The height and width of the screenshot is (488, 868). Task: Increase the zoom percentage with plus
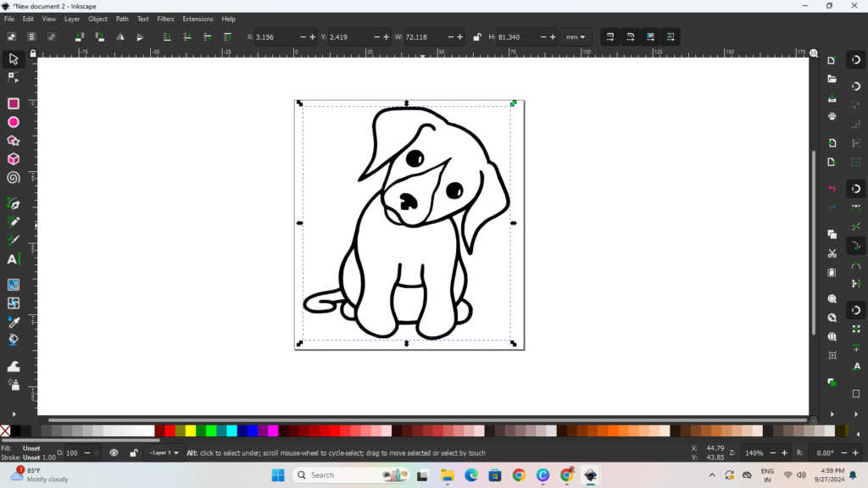pyautogui.click(x=782, y=453)
